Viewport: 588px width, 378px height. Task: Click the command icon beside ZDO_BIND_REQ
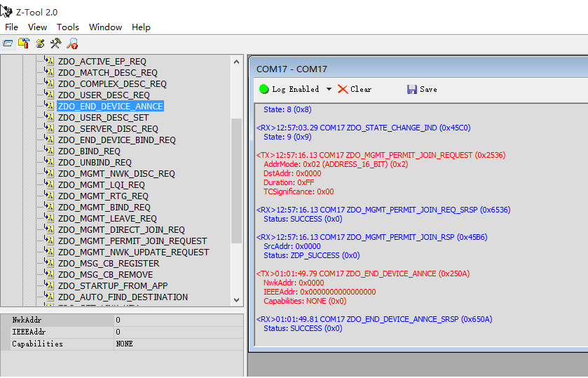tap(49, 151)
